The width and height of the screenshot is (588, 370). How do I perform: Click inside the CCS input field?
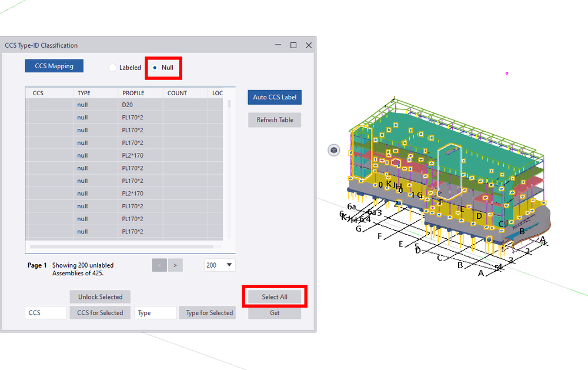(45, 312)
